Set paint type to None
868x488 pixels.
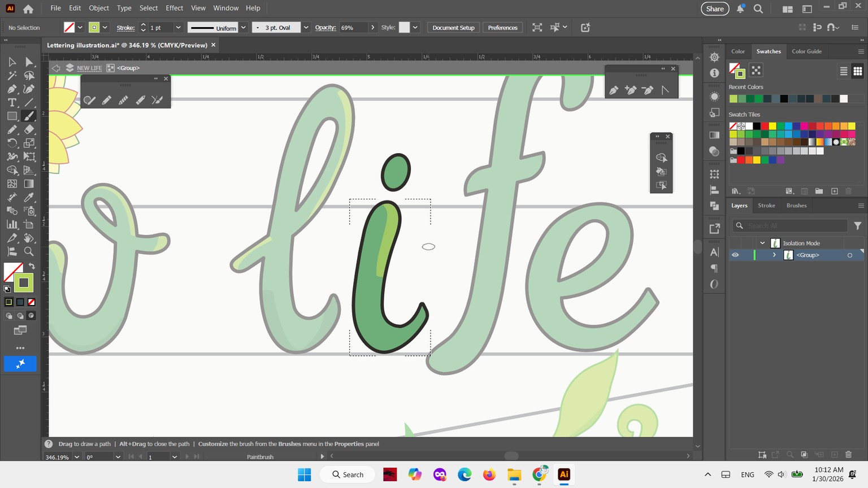pos(32,302)
